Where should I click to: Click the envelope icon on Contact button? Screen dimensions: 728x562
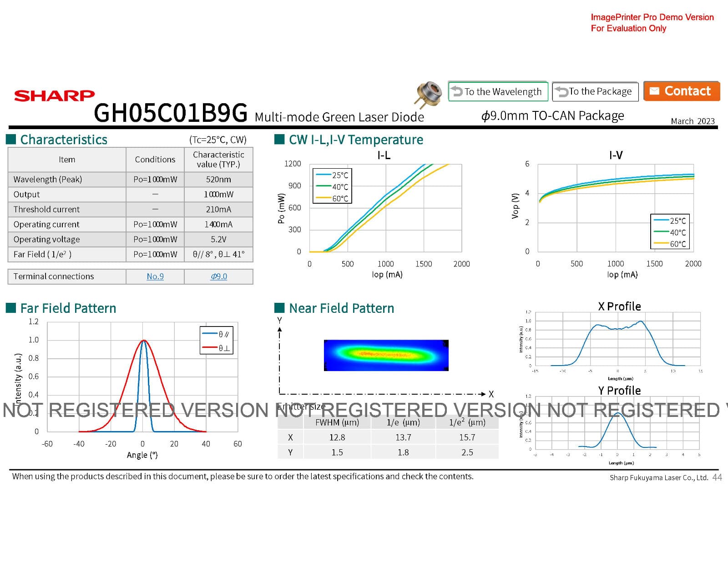(x=654, y=91)
